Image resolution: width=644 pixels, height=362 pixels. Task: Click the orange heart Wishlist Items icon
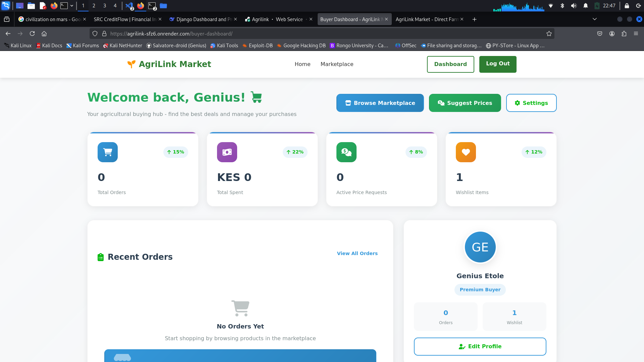click(466, 152)
